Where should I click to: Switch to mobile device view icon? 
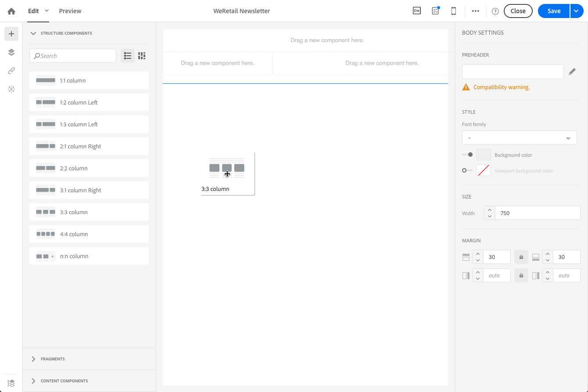point(454,11)
